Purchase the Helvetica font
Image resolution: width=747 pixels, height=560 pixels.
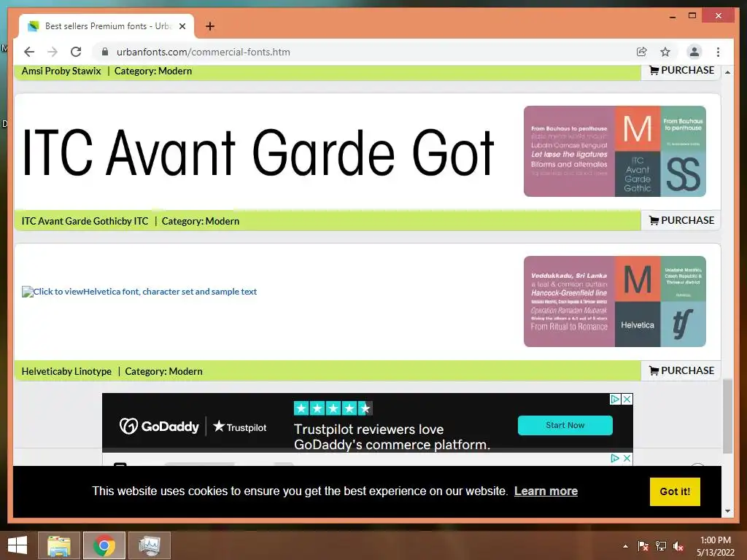[x=681, y=370]
